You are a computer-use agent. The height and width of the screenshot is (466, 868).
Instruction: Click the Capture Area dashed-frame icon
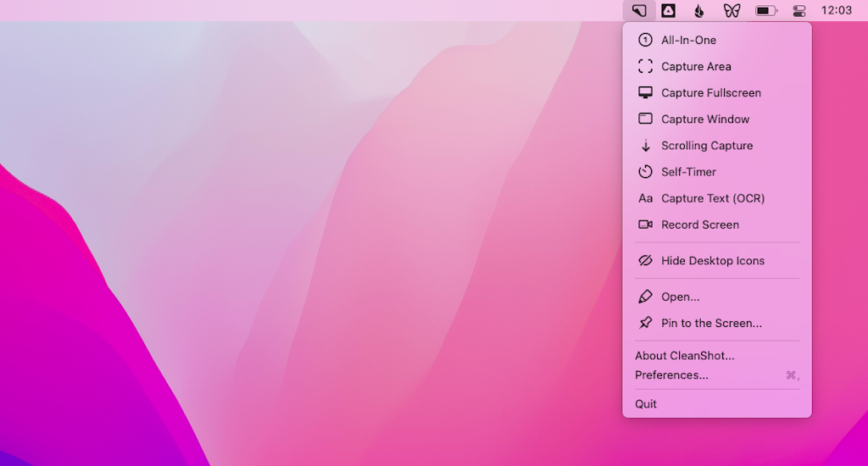coord(645,66)
